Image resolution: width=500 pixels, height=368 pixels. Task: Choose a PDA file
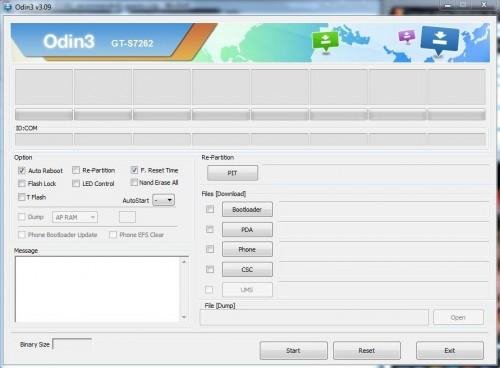247,229
